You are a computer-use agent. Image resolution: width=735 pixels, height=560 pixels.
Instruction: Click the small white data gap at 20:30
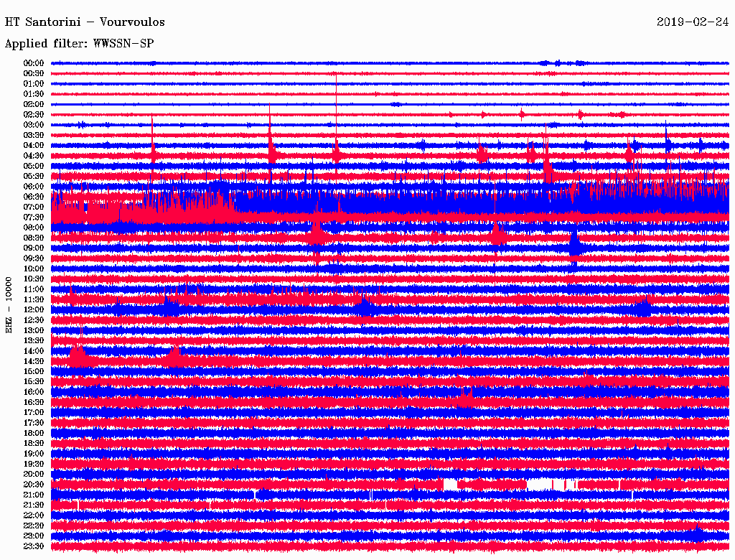[450, 485]
